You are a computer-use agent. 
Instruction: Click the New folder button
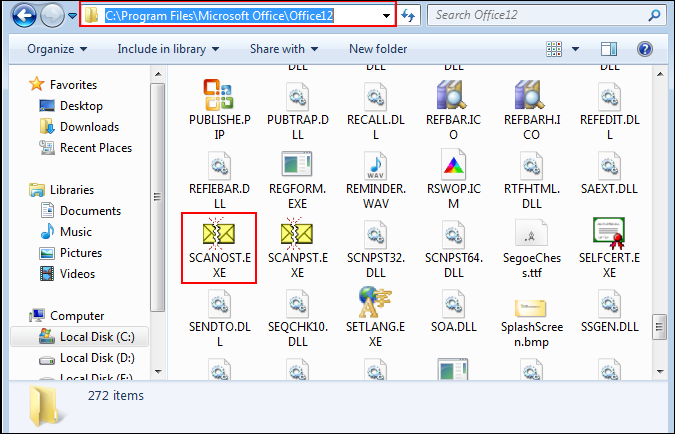(378, 49)
